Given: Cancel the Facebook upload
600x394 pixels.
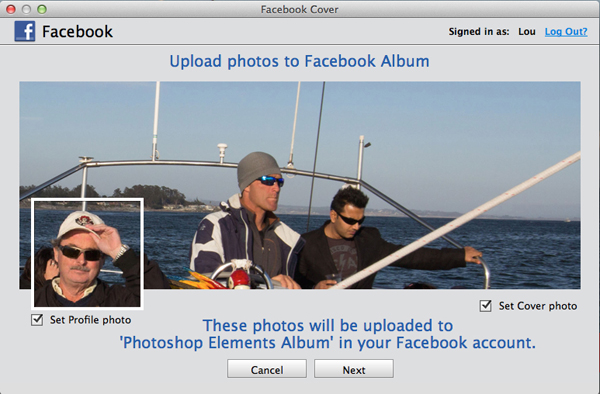Looking at the screenshot, I should click(x=267, y=369).
